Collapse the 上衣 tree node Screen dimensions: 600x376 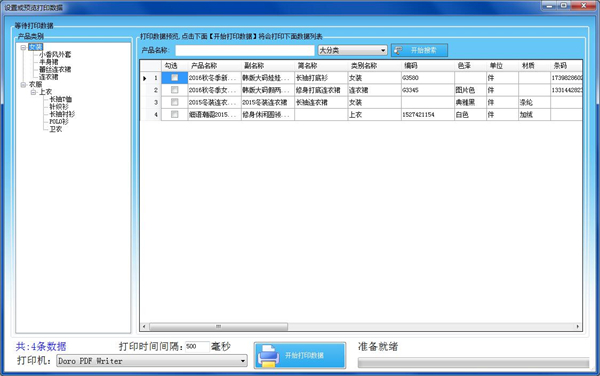[x=33, y=92]
